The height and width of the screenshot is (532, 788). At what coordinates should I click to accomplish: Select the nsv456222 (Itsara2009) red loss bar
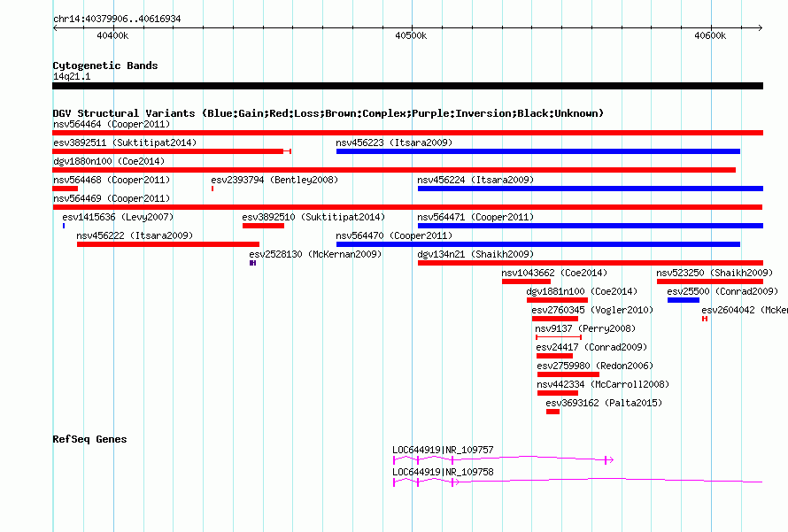(168, 244)
